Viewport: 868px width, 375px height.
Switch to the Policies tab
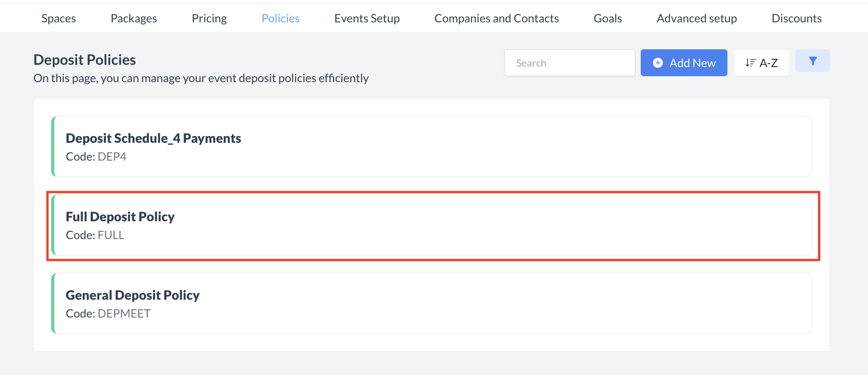coord(280,18)
